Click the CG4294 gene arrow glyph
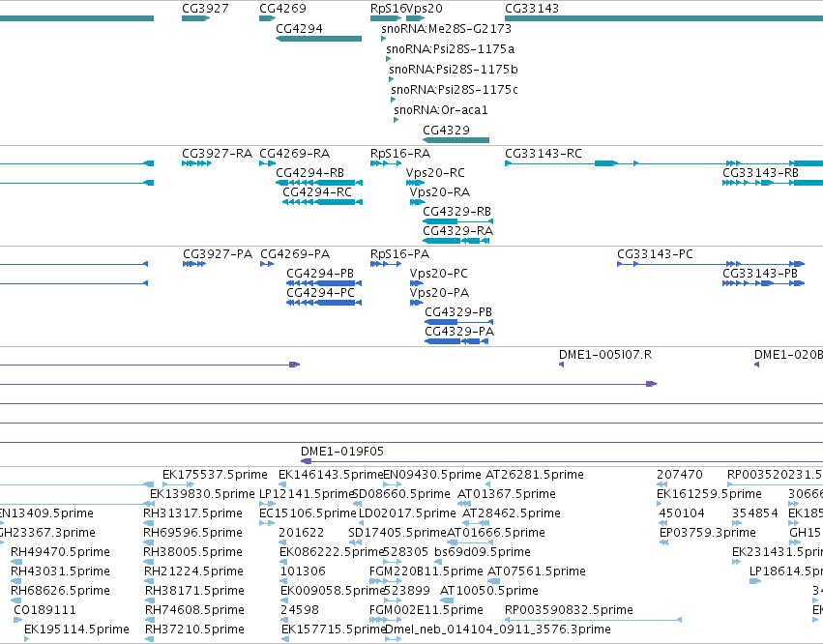 [x=318, y=39]
